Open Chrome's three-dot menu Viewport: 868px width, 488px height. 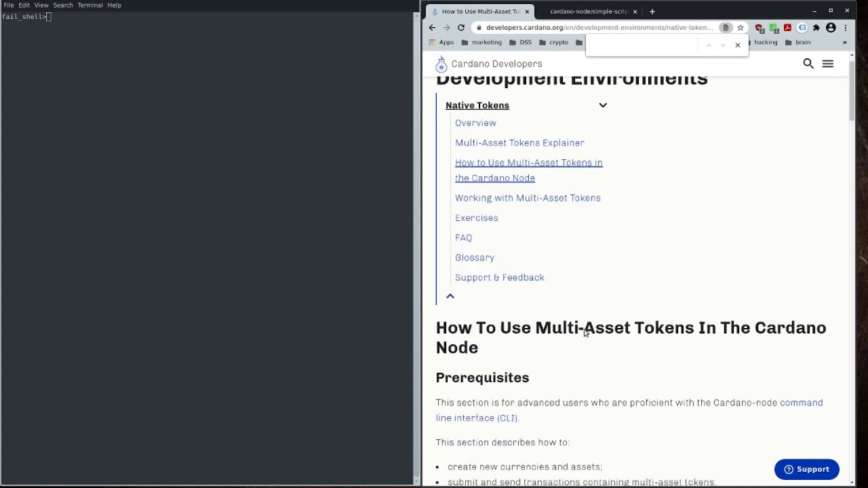point(846,28)
